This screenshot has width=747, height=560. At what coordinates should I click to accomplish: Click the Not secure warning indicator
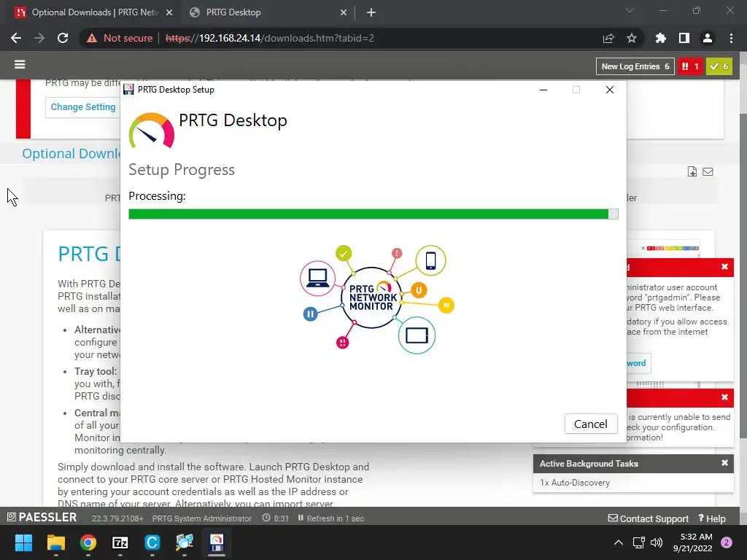point(120,38)
